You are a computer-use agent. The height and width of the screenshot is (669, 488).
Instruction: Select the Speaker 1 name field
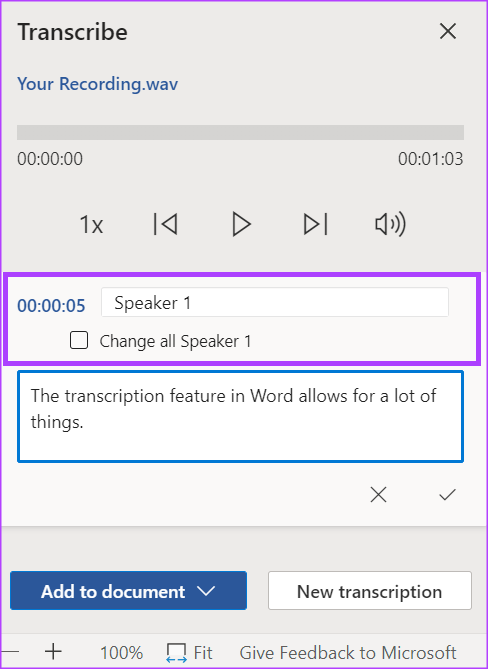click(275, 303)
